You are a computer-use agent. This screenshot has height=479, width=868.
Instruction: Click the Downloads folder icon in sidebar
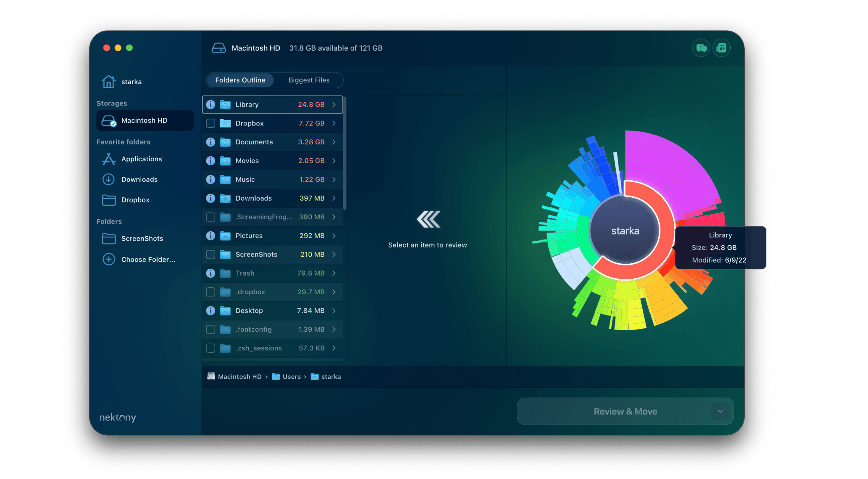click(109, 179)
